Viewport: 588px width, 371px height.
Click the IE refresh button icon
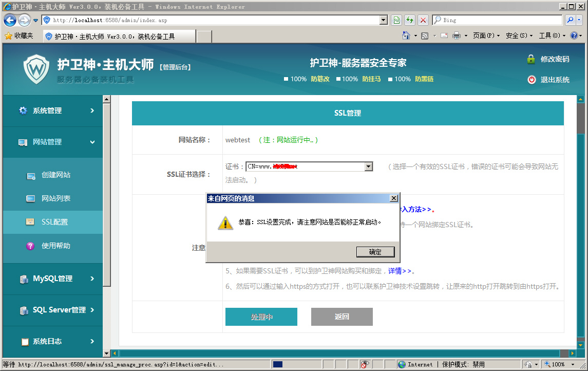click(x=409, y=20)
